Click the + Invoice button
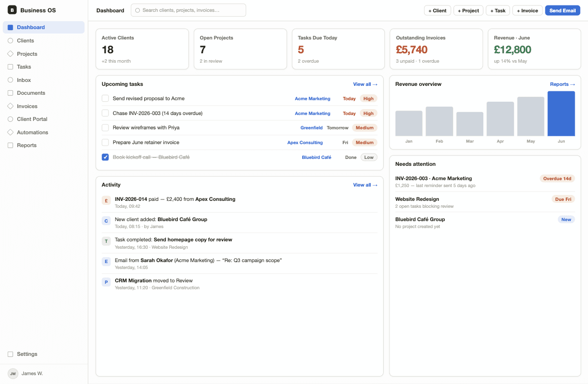The height and width of the screenshot is (384, 588). pos(527,10)
